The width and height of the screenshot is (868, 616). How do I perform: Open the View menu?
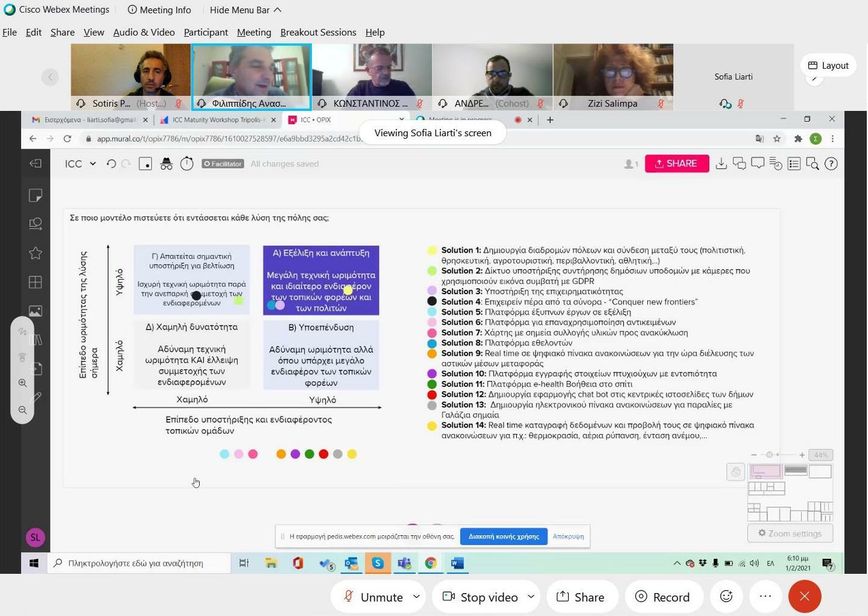(93, 32)
